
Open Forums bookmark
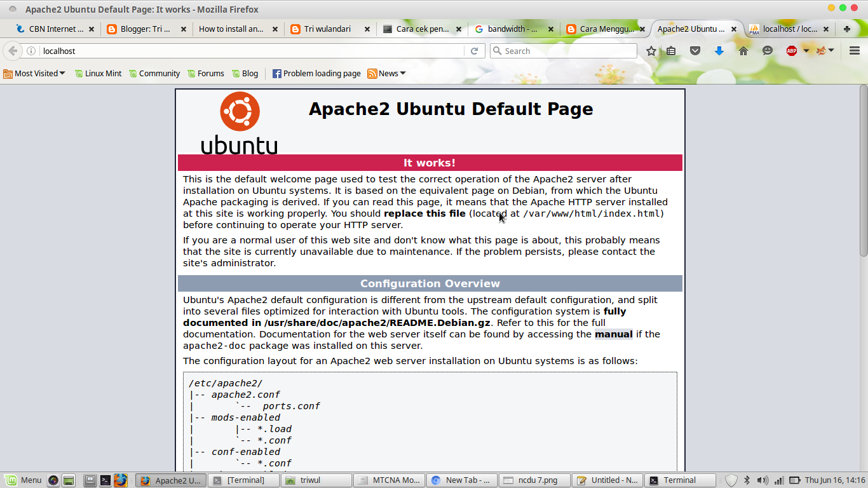pyautogui.click(x=205, y=74)
